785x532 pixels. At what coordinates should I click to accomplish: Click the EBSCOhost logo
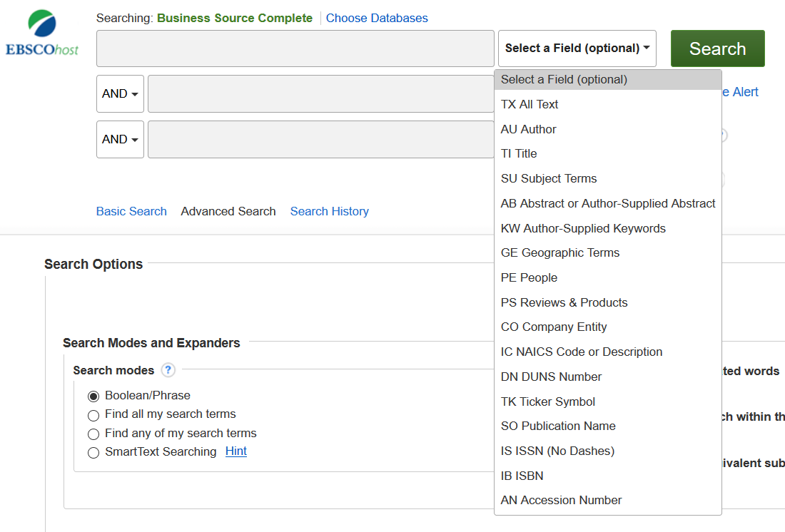point(42,35)
